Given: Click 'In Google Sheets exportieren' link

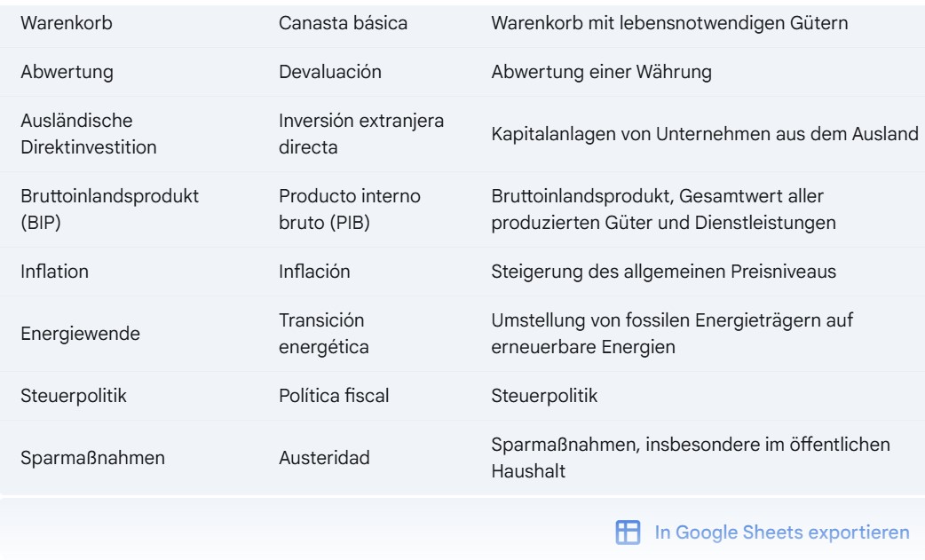Looking at the screenshot, I should pyautogui.click(x=782, y=532).
